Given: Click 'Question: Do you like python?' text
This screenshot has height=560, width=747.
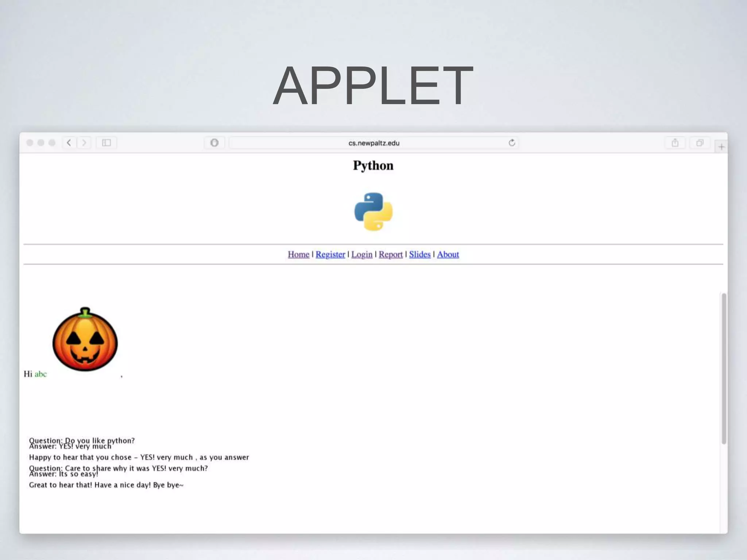Looking at the screenshot, I should 82,440.
